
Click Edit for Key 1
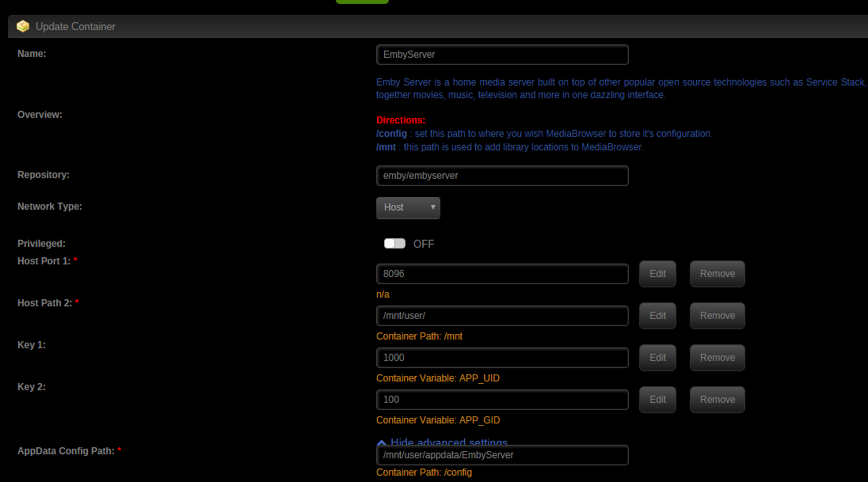[657, 358]
